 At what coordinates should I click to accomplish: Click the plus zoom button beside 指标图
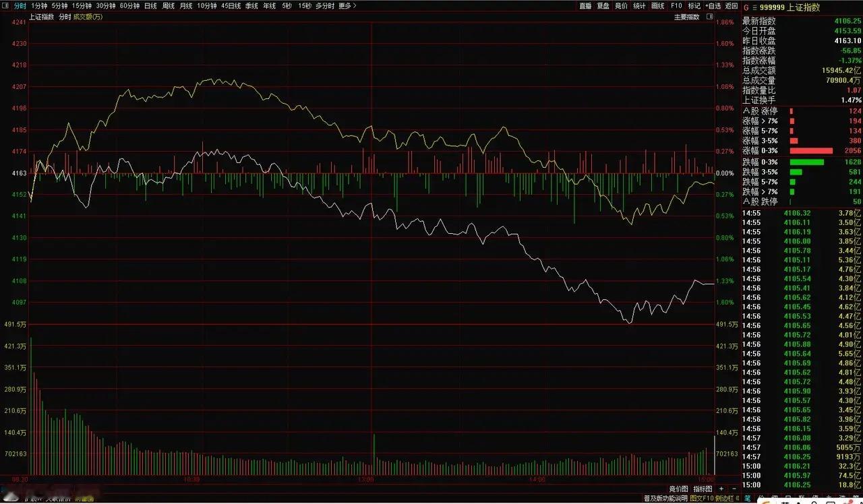[x=721, y=489]
